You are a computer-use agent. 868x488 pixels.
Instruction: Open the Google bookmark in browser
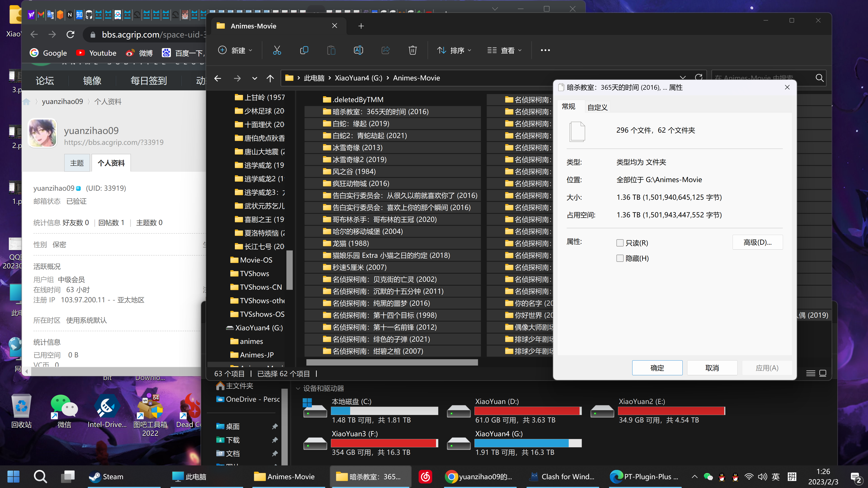click(49, 53)
